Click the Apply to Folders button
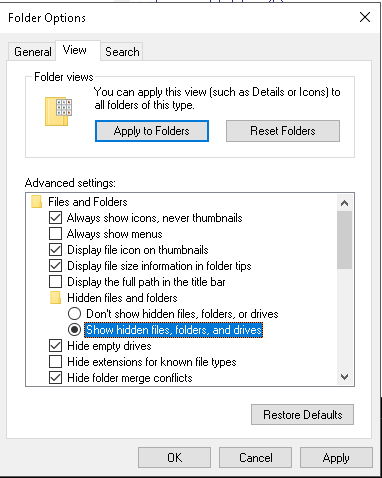Screen dimensions: 382x478 pyautogui.click(x=152, y=131)
